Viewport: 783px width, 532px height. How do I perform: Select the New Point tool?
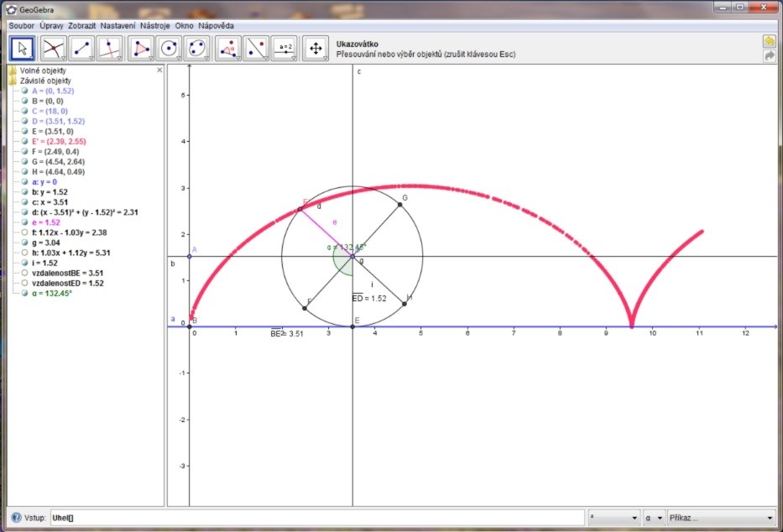(53, 49)
